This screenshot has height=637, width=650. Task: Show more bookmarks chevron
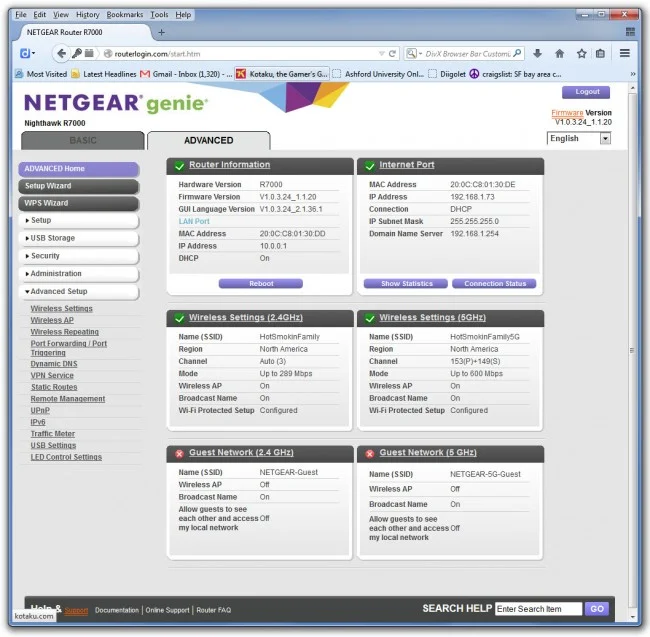(x=633, y=74)
